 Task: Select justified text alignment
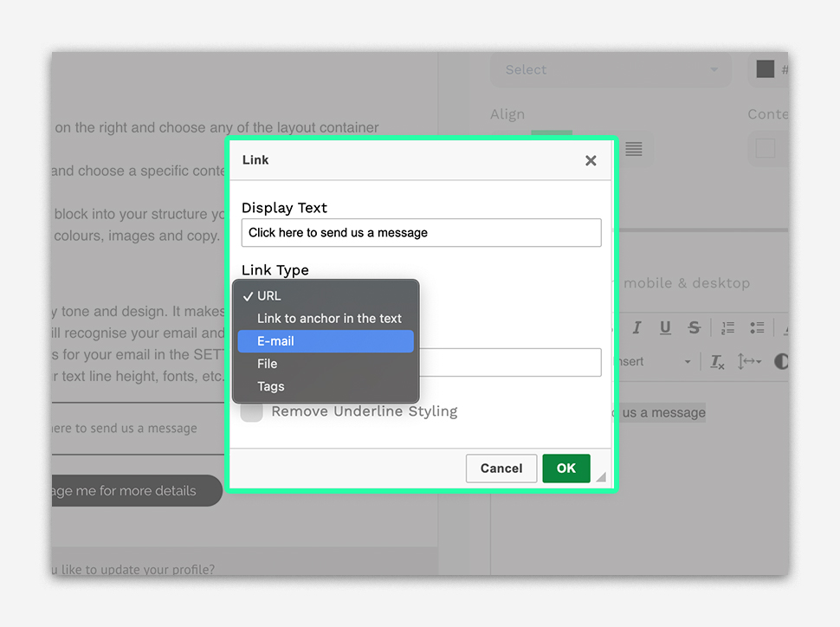[633, 149]
